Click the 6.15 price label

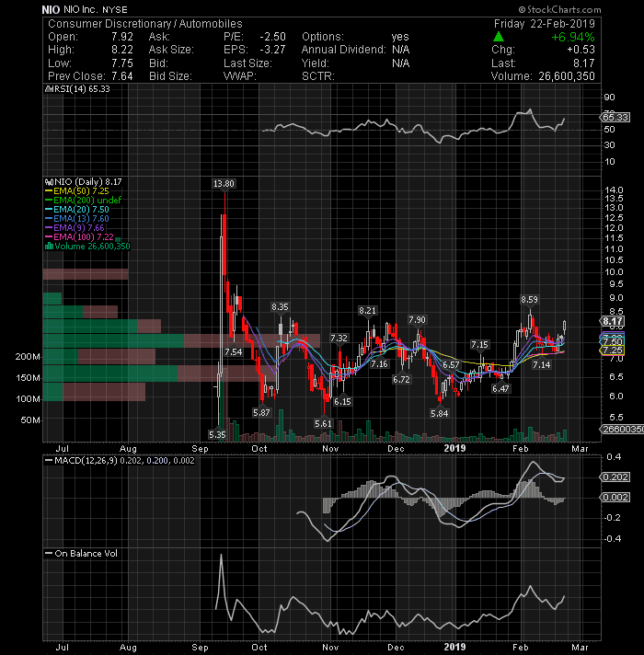[342, 402]
